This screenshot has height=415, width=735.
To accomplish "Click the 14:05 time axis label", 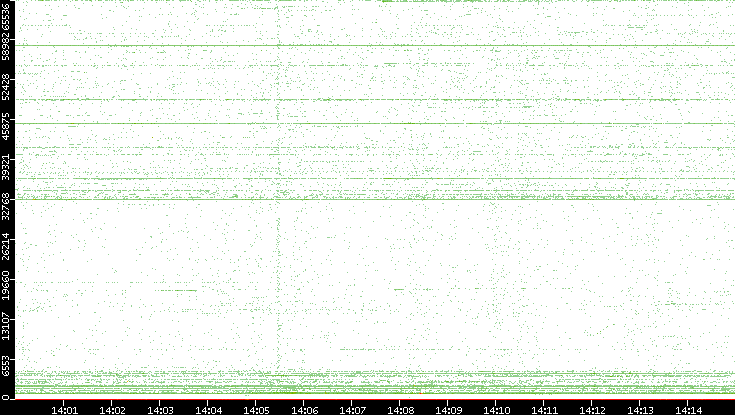I will [x=256, y=409].
